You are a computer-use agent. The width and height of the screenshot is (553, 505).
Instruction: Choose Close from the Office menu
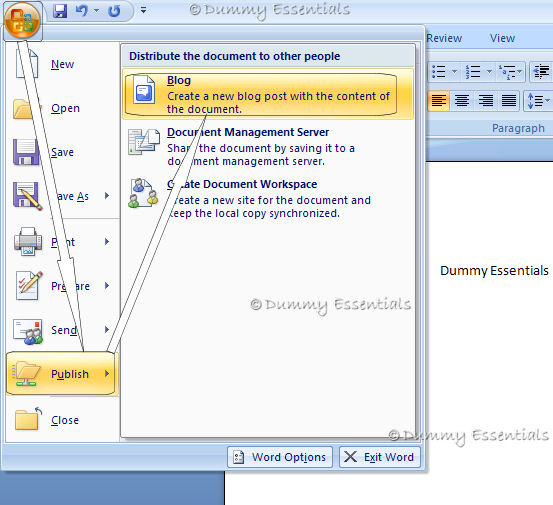tap(63, 420)
